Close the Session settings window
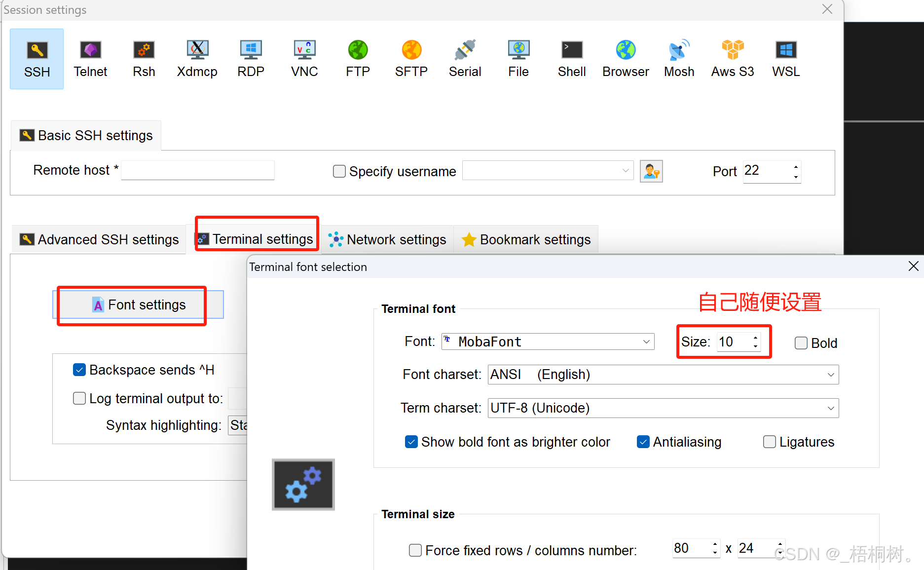The height and width of the screenshot is (570, 924). (827, 9)
